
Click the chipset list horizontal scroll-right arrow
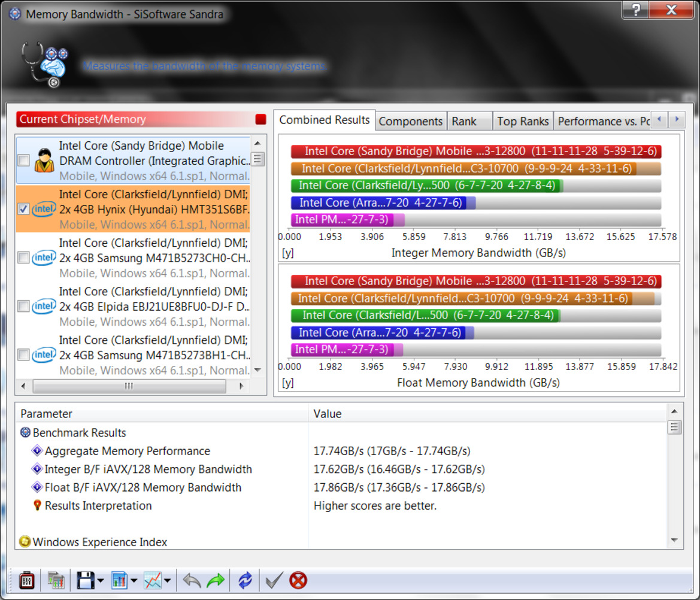241,386
